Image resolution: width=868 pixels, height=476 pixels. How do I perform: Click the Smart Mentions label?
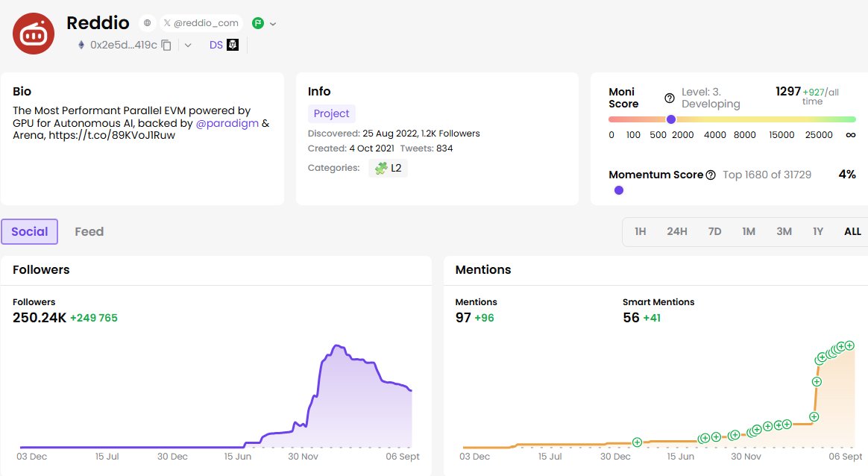(x=658, y=302)
